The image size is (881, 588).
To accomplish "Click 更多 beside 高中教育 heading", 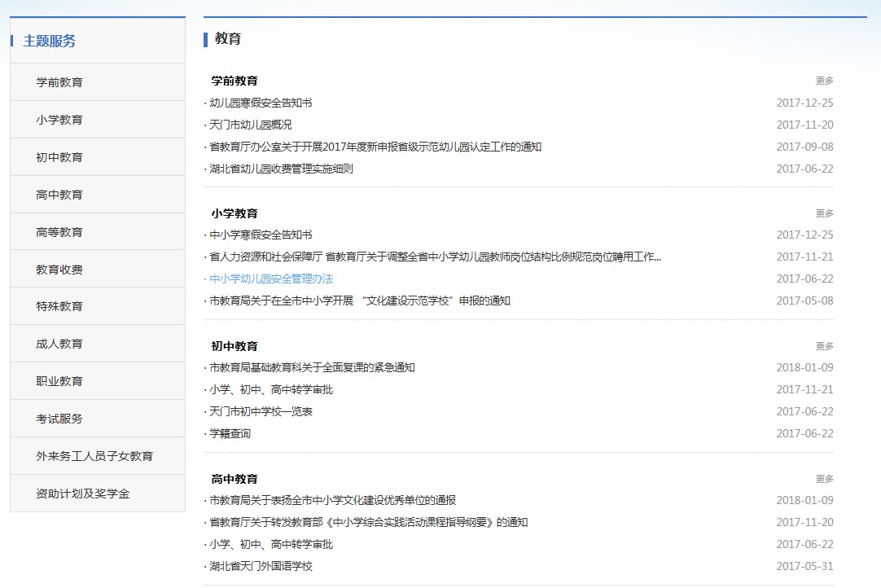I will 824,479.
